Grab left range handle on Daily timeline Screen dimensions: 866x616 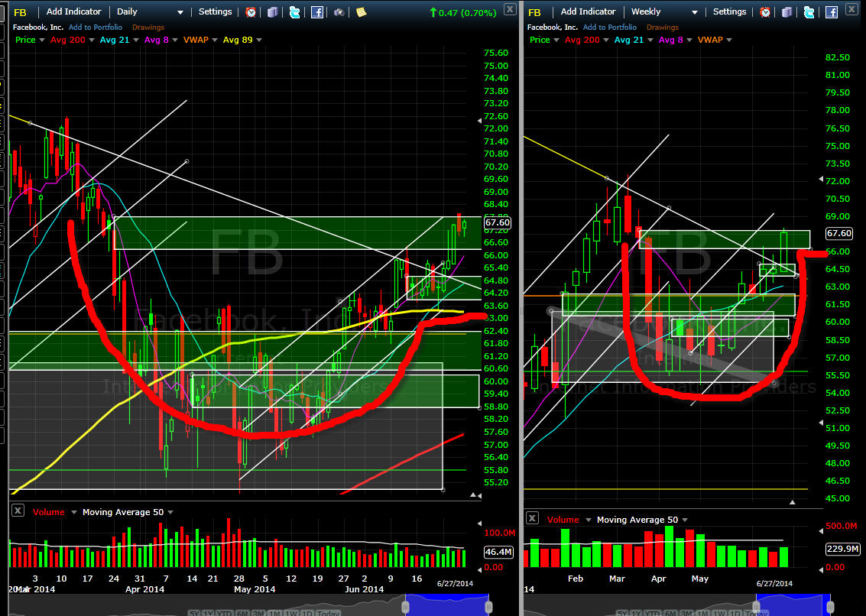(x=405, y=607)
